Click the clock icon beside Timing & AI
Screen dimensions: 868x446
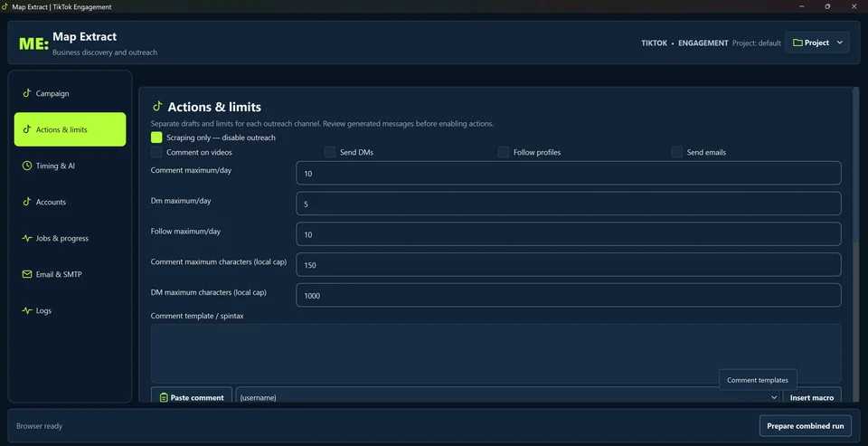(26, 166)
